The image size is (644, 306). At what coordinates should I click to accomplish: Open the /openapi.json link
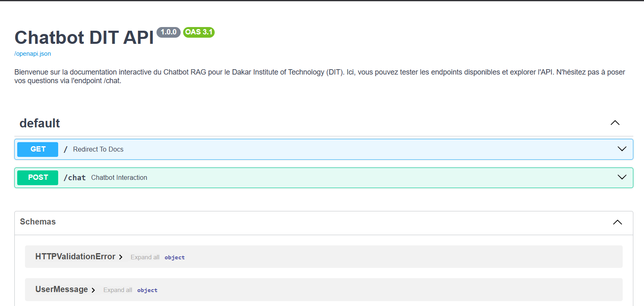pos(33,54)
